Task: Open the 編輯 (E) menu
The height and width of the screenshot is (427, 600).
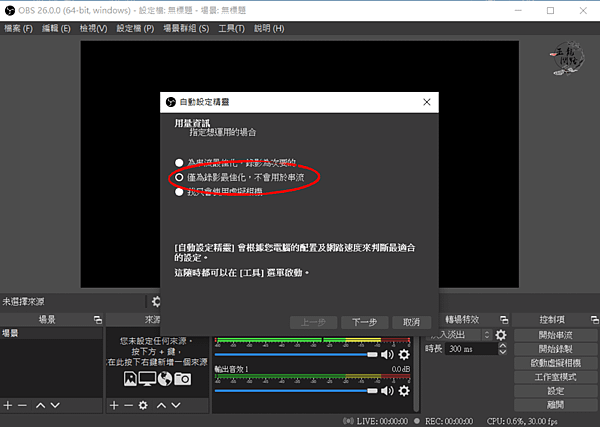Action: click(56, 29)
